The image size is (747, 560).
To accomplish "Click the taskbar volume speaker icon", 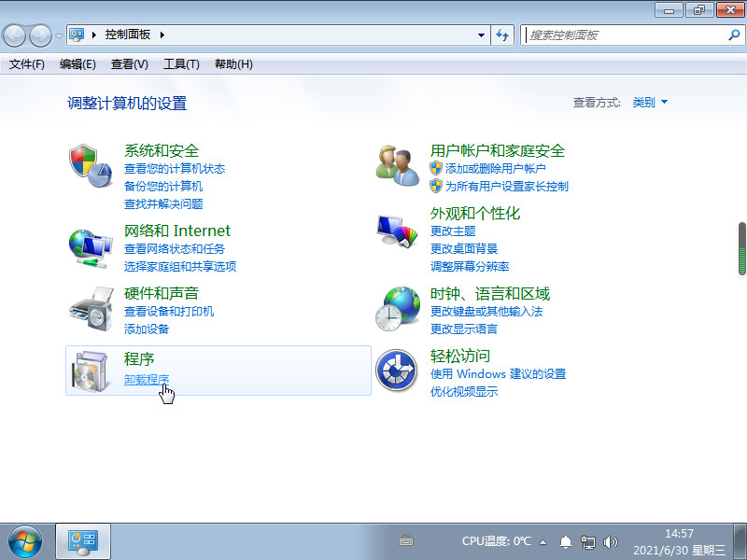I will [x=611, y=541].
